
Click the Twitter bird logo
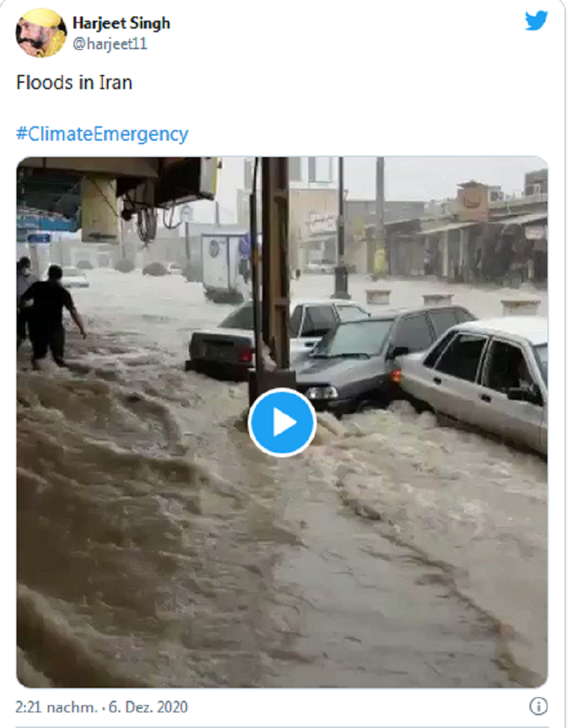[536, 21]
